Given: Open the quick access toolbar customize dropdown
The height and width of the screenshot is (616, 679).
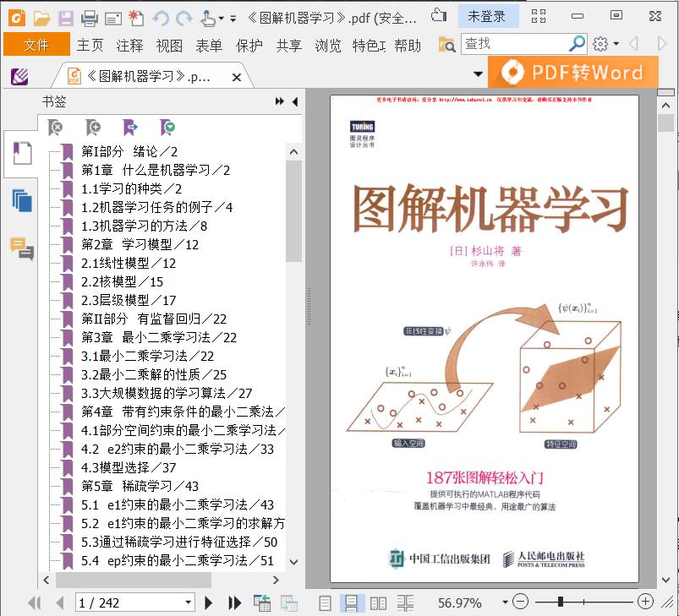Looking at the screenshot, I should point(233,19).
